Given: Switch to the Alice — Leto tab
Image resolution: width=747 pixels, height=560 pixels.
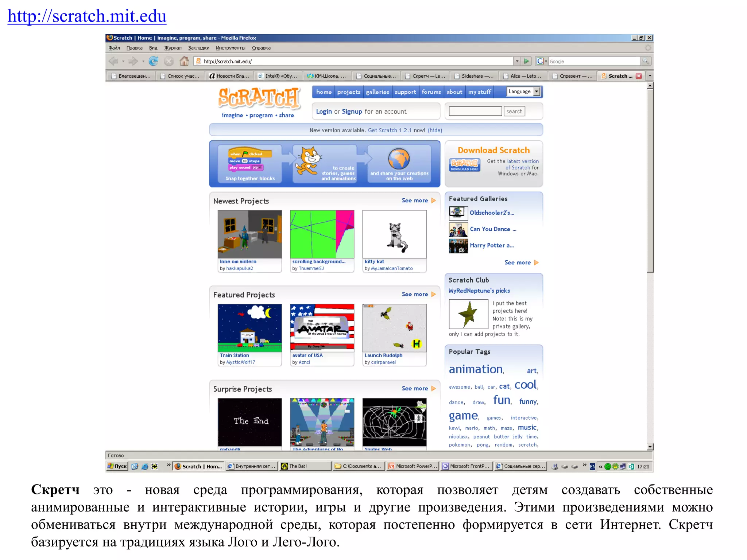Looking at the screenshot, I should tap(523, 76).
